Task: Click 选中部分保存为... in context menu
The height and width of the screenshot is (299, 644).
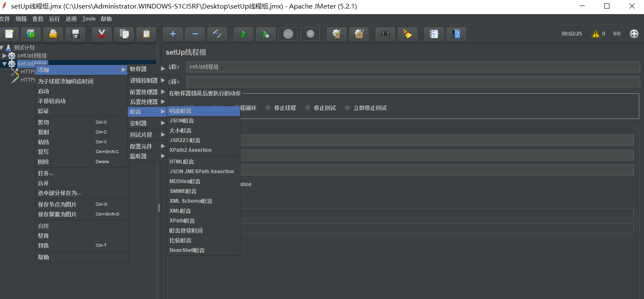Action: 82,193
